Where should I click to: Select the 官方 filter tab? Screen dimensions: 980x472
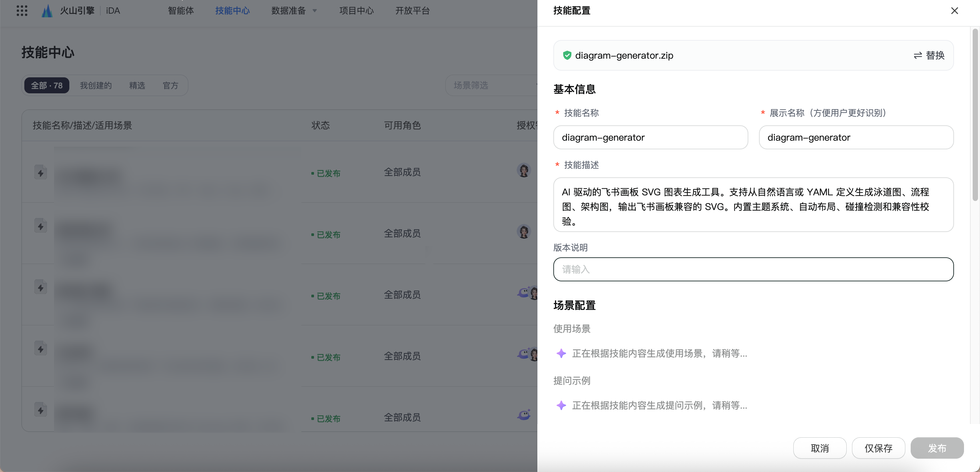[170, 85]
